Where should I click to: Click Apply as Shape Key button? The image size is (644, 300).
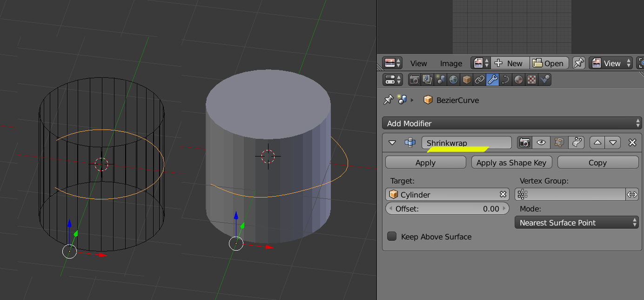click(511, 163)
